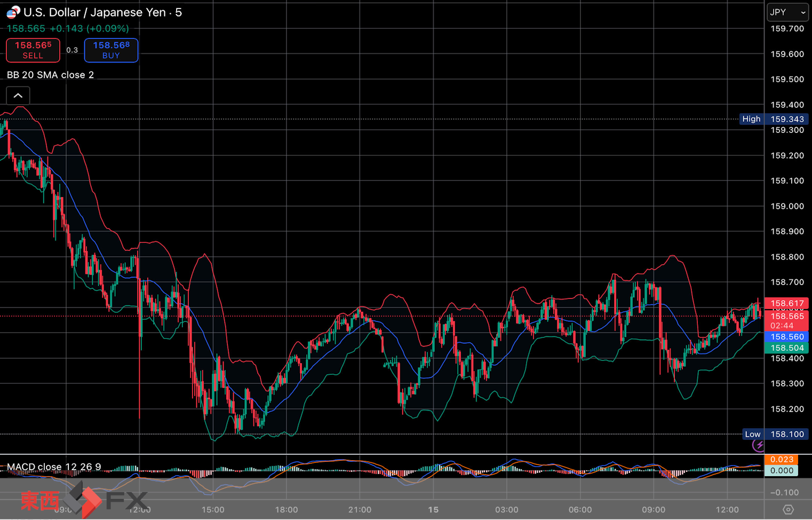Select the MACD close 12 26 9 label

[53, 467]
